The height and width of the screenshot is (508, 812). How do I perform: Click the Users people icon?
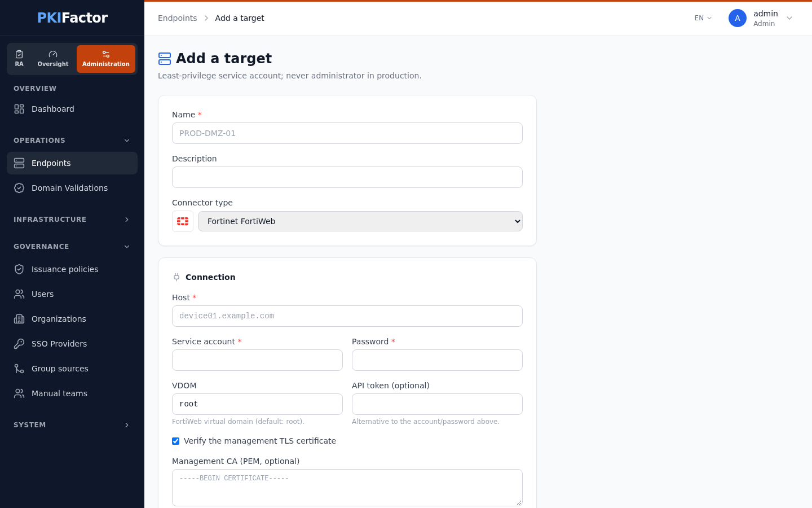point(19,294)
